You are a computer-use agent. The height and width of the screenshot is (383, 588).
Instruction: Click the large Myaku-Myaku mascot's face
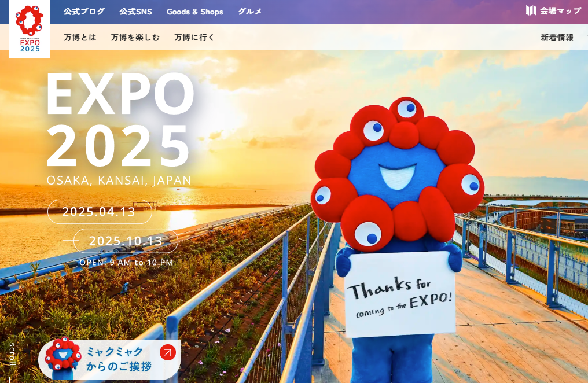[396, 172]
